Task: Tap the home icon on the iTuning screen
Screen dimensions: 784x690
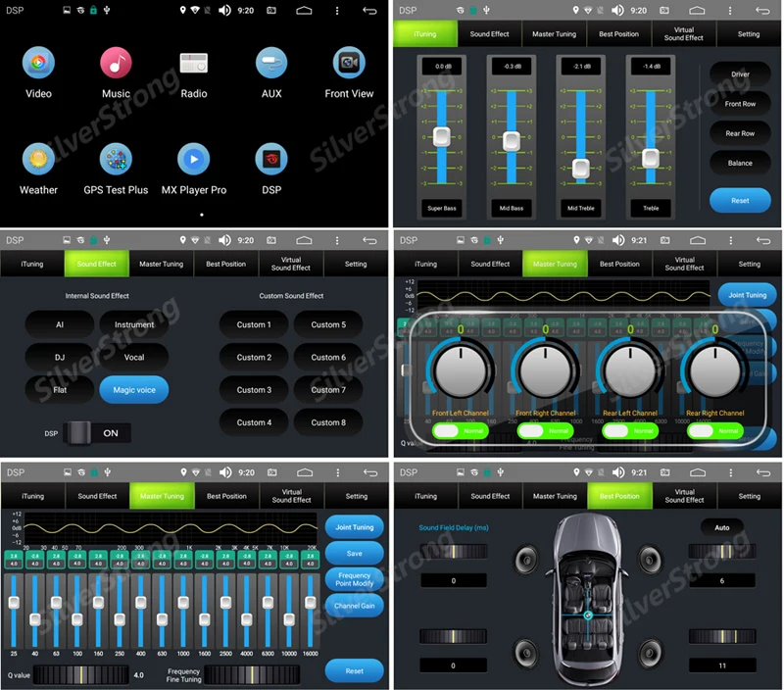Action: tap(697, 11)
